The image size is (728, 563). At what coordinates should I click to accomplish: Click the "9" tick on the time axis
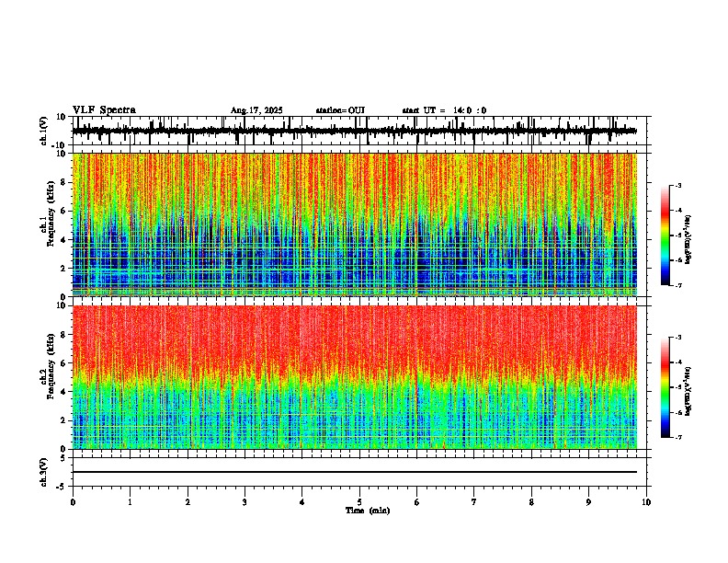(588, 502)
